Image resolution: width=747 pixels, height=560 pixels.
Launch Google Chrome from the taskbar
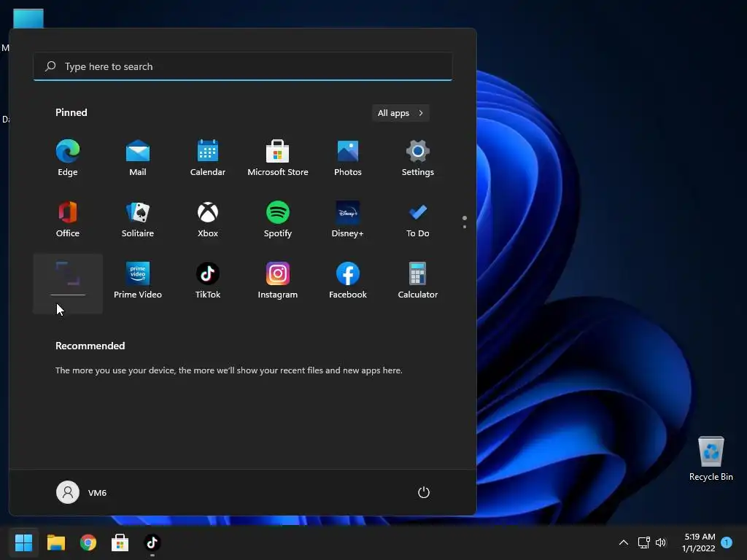click(x=88, y=542)
